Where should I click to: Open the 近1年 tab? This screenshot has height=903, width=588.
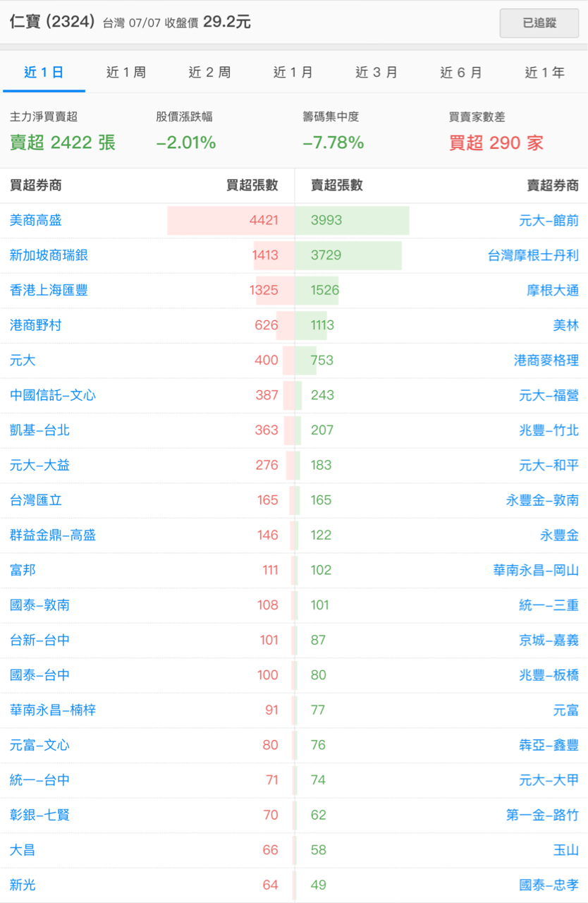pyautogui.click(x=545, y=72)
